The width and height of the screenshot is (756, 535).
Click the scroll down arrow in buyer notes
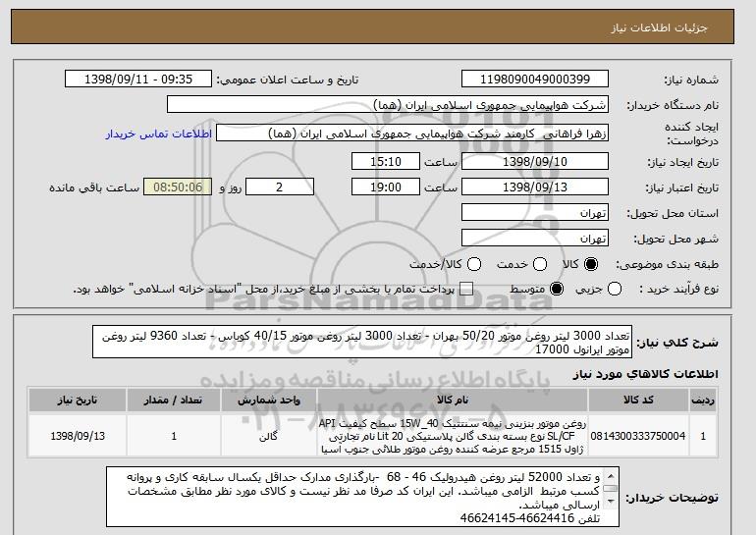coord(611,502)
